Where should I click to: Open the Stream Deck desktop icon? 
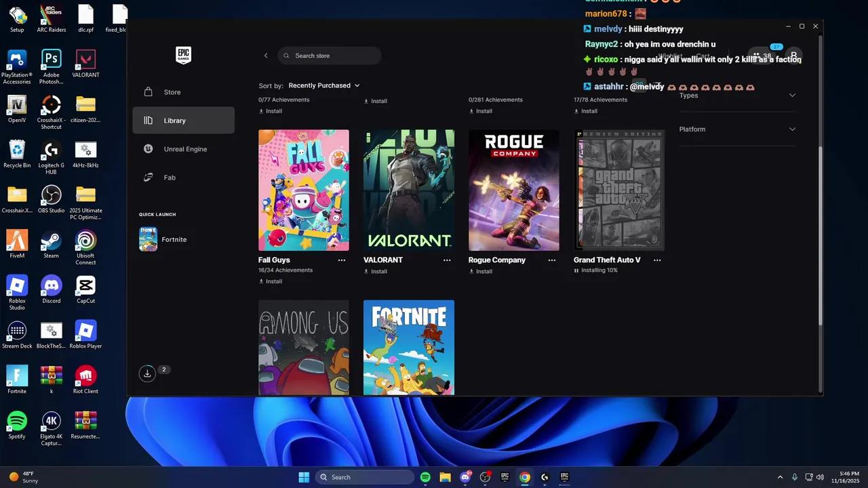[17, 335]
